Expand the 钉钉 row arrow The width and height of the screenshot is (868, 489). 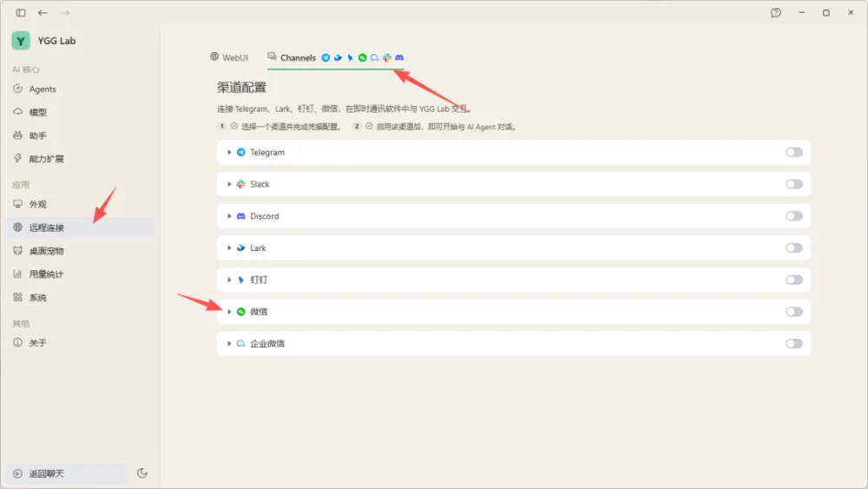pyautogui.click(x=229, y=280)
